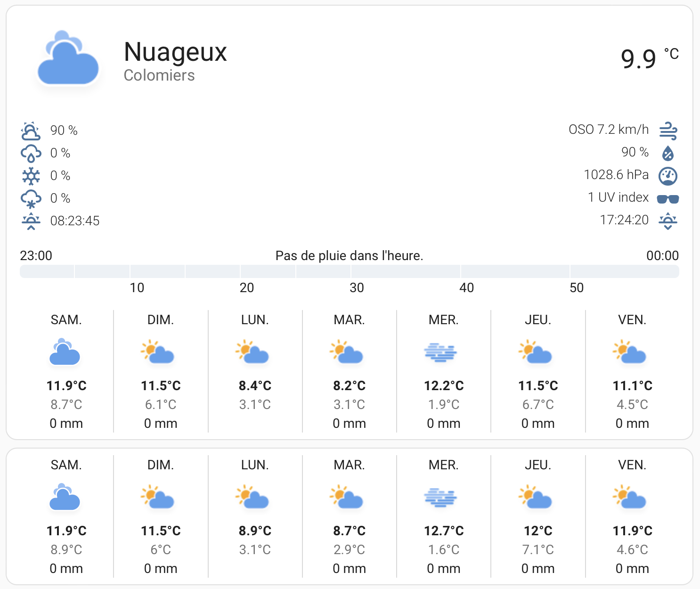Click the sunrise icon beside 08:23:45
The image size is (700, 589).
pos(31,221)
